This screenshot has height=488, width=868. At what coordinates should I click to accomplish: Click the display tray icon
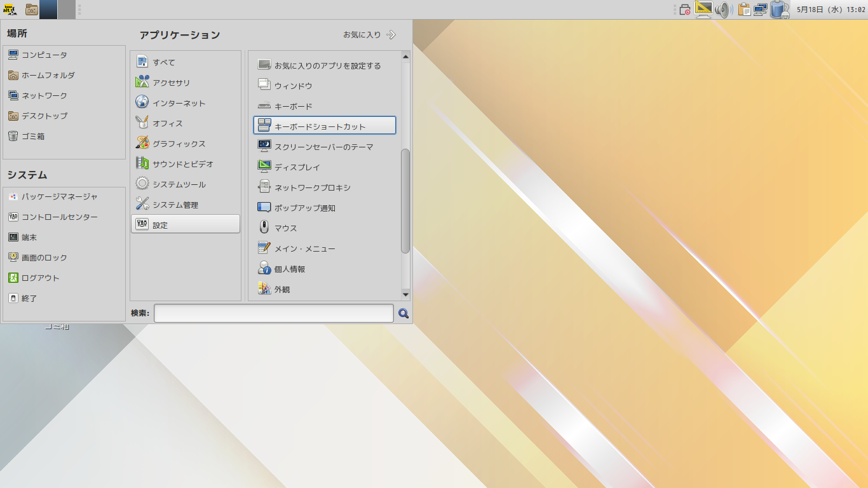[x=703, y=10]
